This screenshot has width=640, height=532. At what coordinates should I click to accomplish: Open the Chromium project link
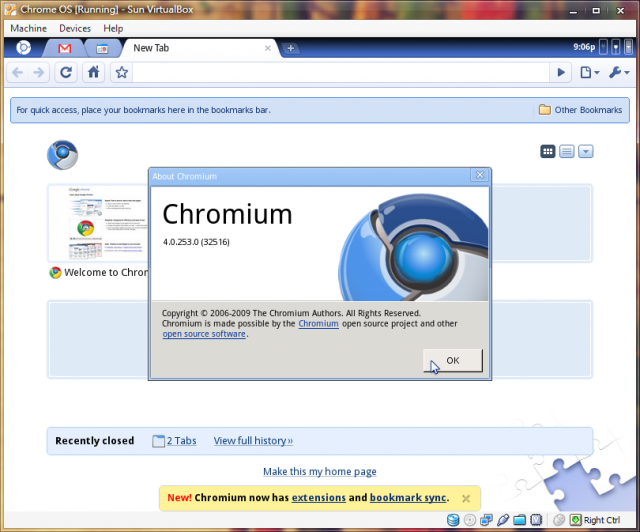point(318,323)
